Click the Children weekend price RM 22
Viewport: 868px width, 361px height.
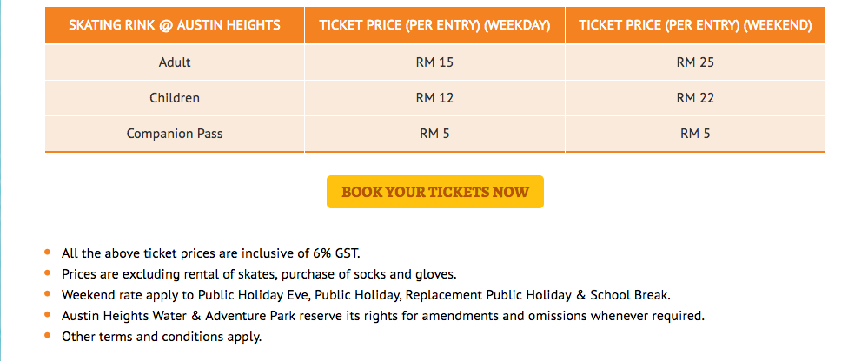point(695,98)
